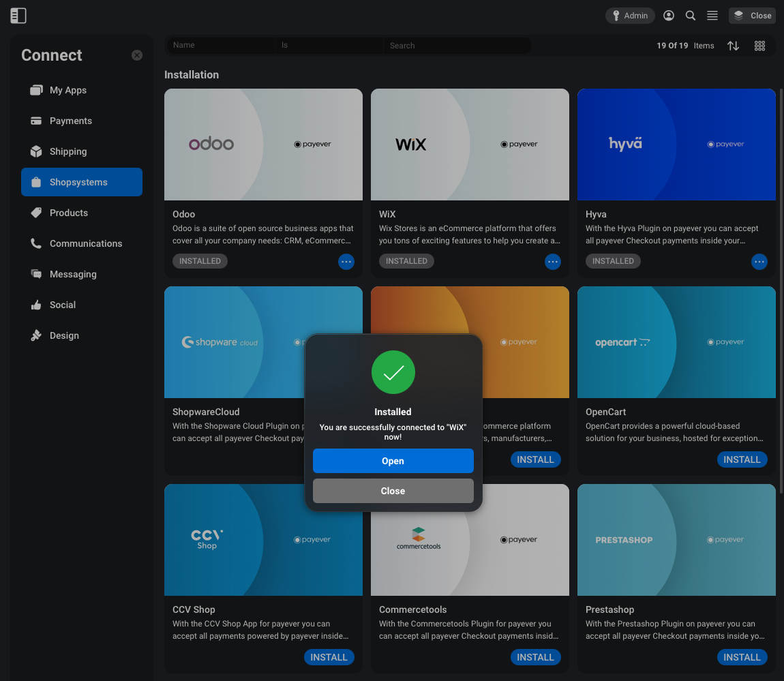Open Payments in the sidebar
This screenshot has width=784, height=681.
[x=82, y=121]
